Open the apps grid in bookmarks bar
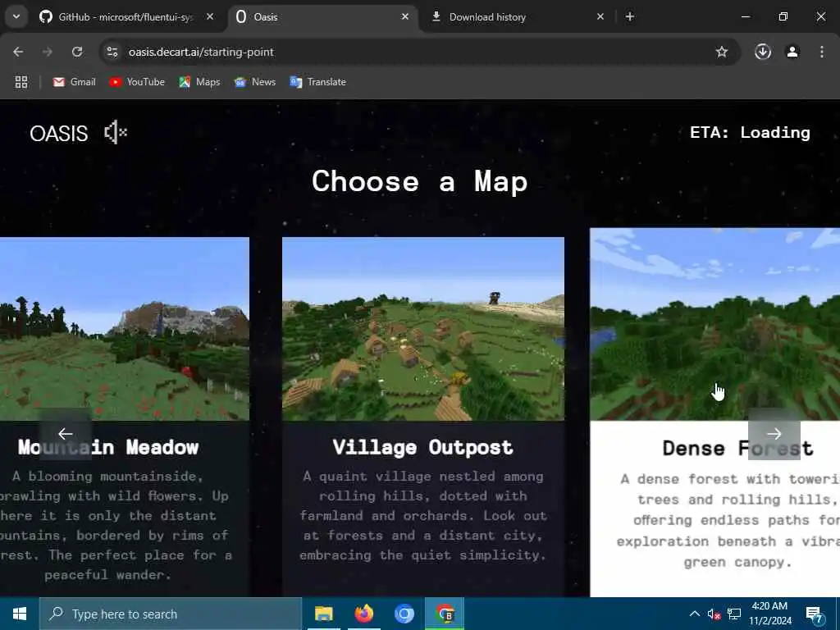Image resolution: width=840 pixels, height=630 pixels. 21,82
